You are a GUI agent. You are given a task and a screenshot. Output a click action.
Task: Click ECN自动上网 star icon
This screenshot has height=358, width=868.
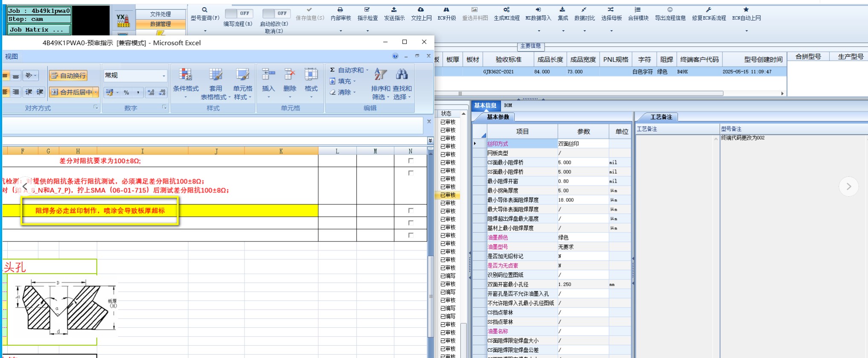pyautogui.click(x=746, y=9)
